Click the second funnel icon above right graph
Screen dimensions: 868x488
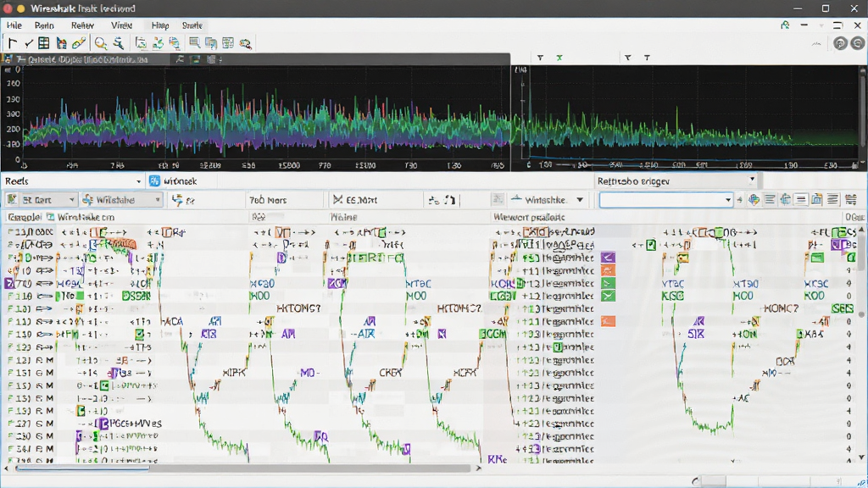(x=628, y=58)
